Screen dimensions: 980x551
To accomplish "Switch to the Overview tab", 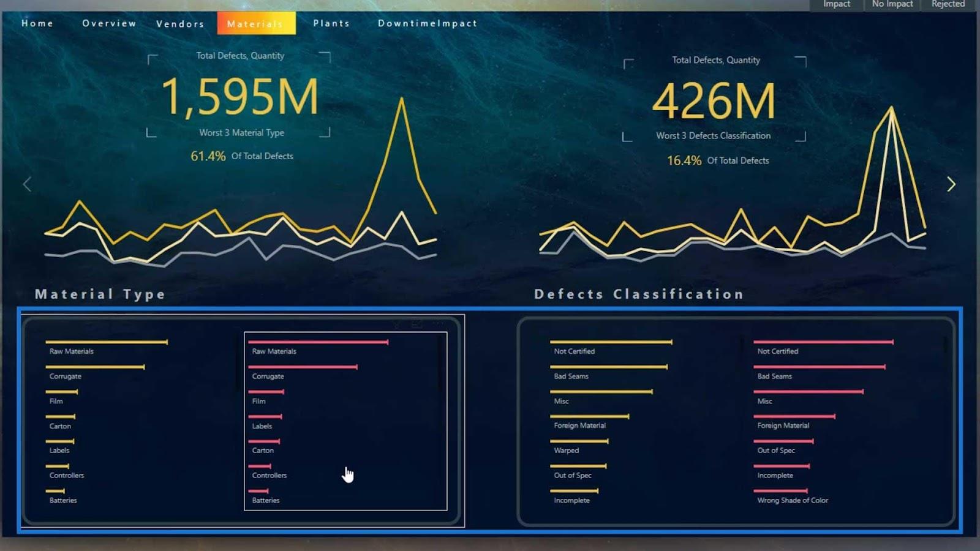I will click(x=109, y=23).
